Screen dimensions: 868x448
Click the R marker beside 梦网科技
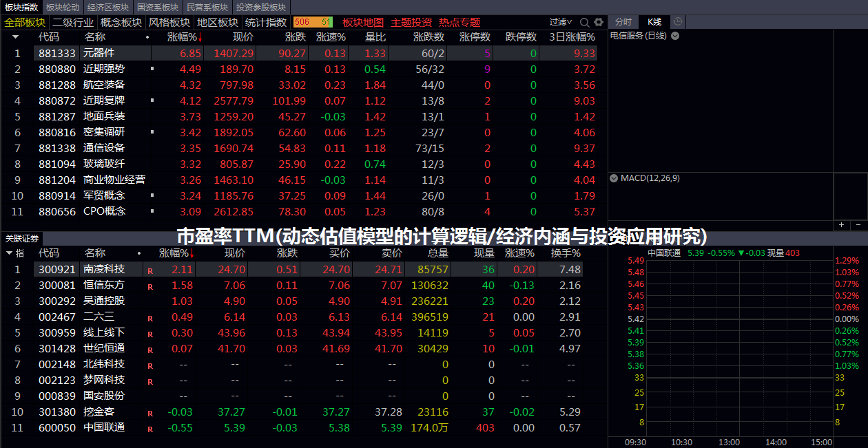point(150,381)
